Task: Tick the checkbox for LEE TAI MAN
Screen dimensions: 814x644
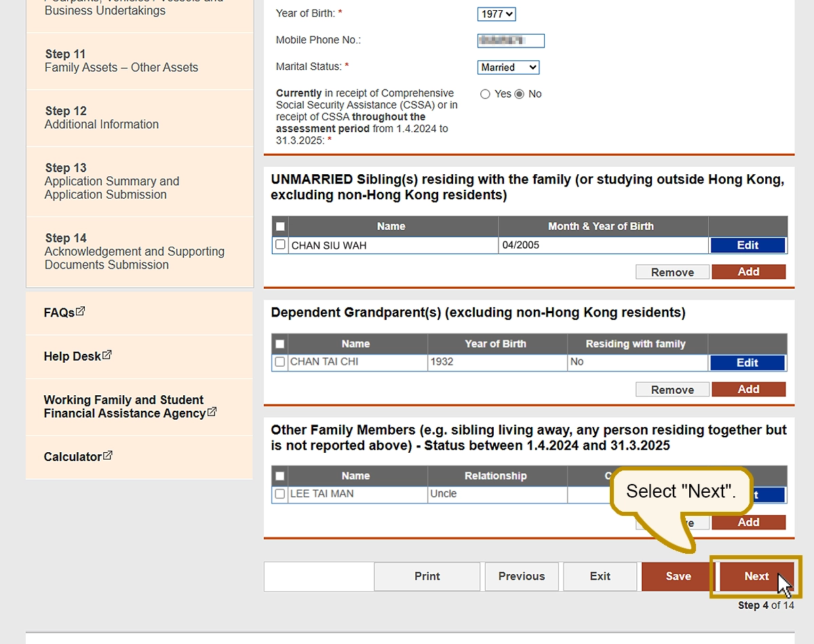Action: click(280, 494)
